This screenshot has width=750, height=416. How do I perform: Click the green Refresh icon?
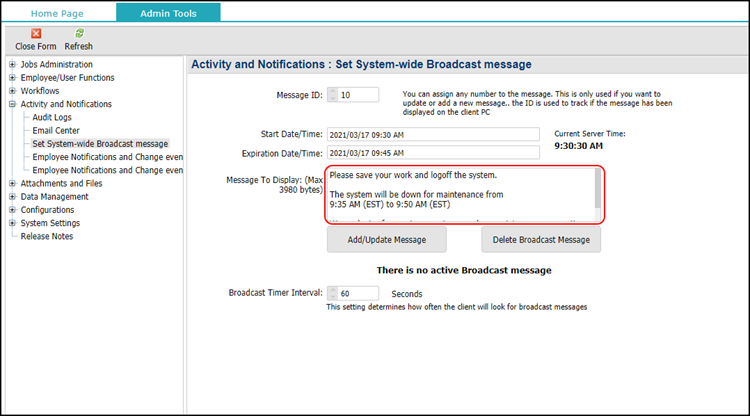(79, 33)
